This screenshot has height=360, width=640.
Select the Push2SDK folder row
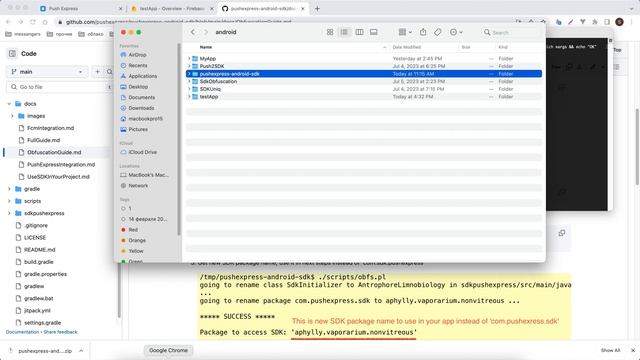(364, 66)
